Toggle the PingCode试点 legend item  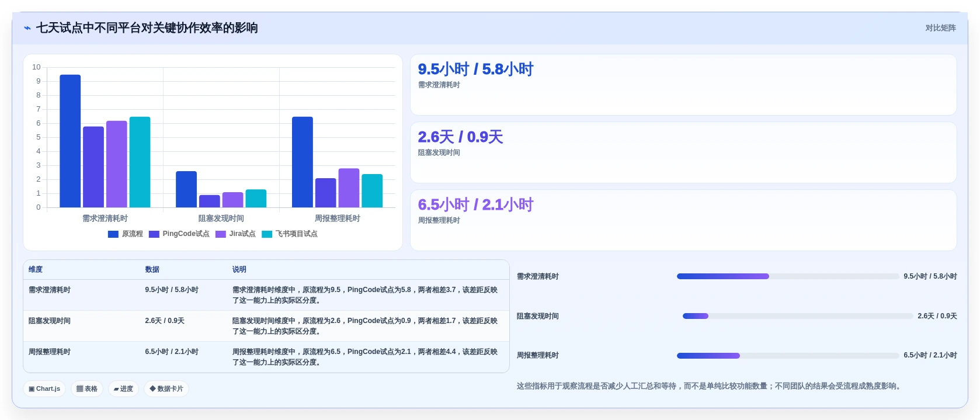point(179,234)
